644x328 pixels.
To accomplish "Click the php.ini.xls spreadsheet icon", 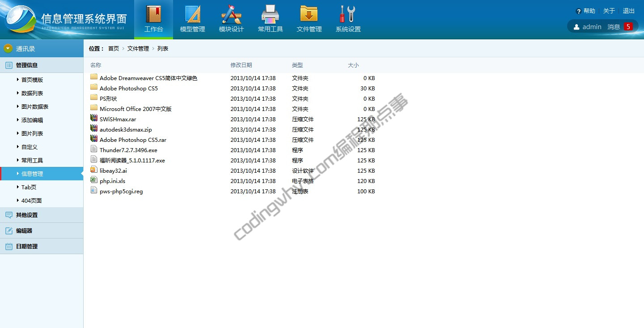I will 93,180.
